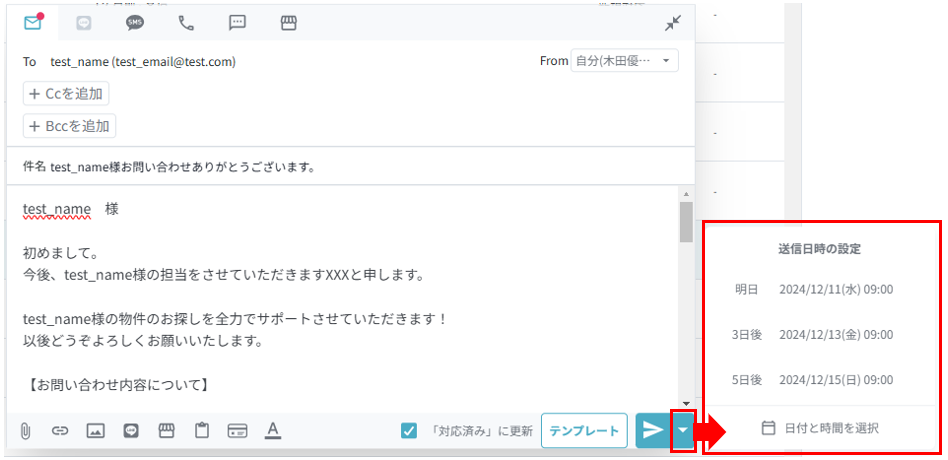Switch to the email tab

(x=33, y=23)
